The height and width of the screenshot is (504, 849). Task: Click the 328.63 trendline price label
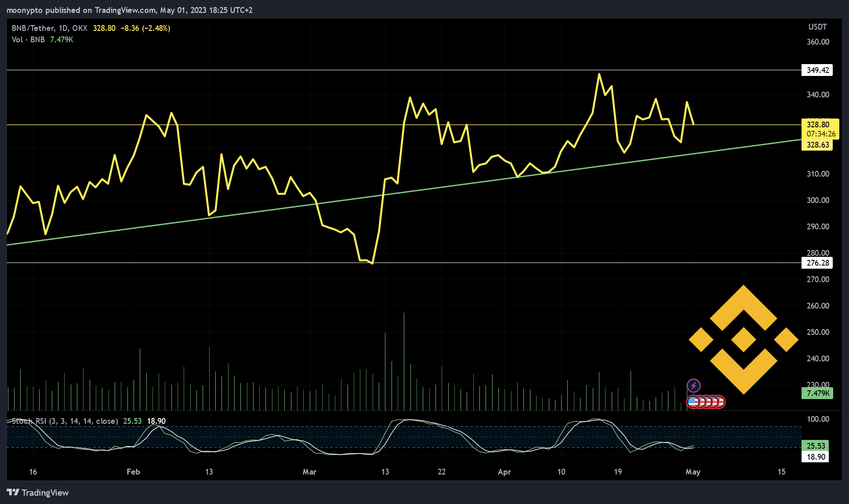(x=817, y=145)
